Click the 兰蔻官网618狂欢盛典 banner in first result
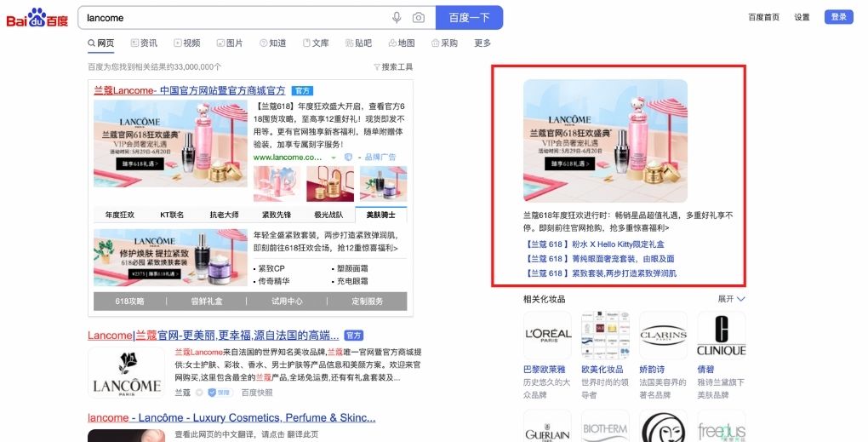This screenshot has height=442, width=868. [x=170, y=143]
